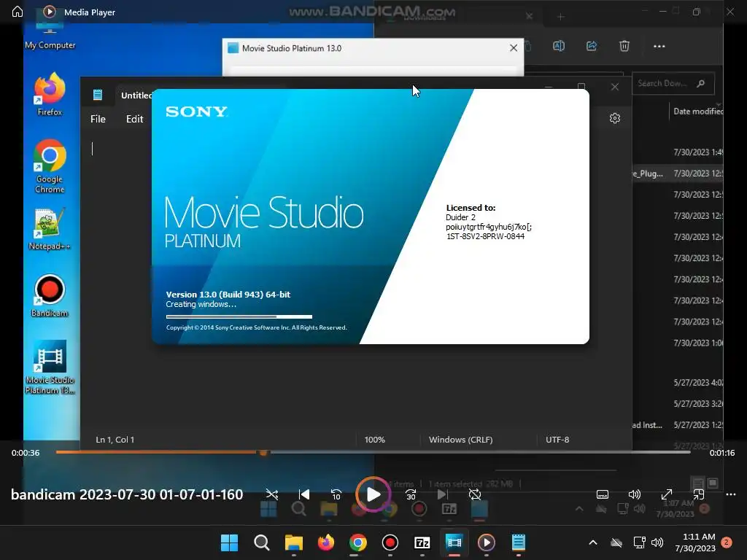Open the Media Player volume control
The width and height of the screenshot is (747, 560).
pyautogui.click(x=634, y=494)
